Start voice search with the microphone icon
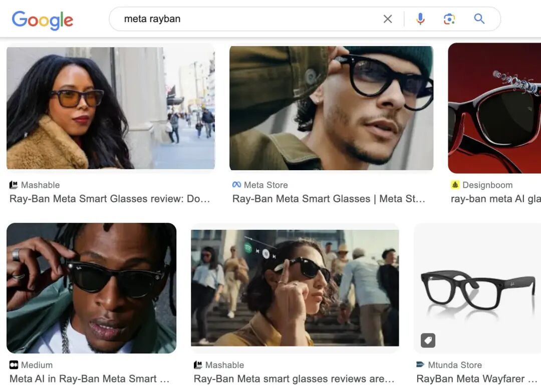 pos(420,19)
